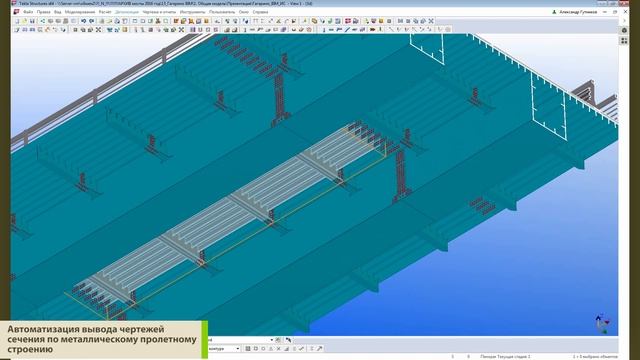Image resolution: width=640 pixels, height=360 pixels.
Task: Click the dark orange arrow toolbar icon
Action: point(372,29)
